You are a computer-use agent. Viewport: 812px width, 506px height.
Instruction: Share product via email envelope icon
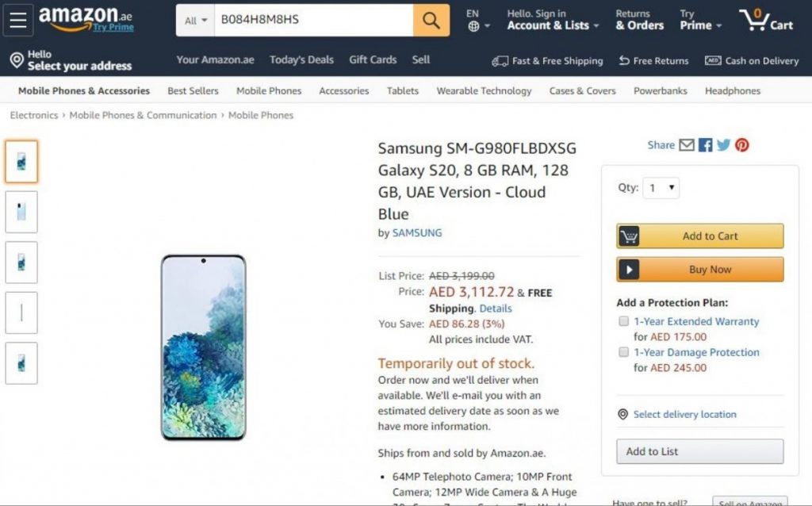[687, 145]
